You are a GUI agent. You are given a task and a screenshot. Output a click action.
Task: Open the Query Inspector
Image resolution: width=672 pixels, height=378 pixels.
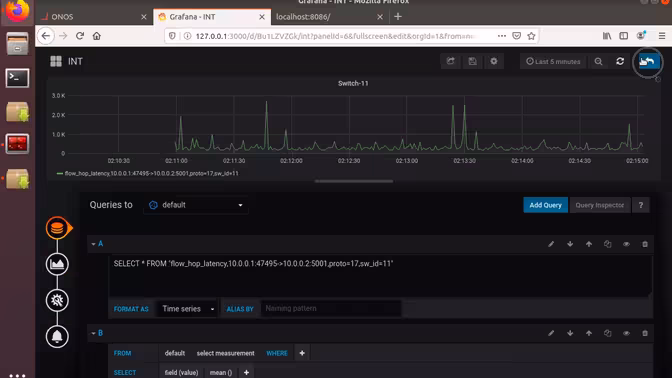[x=600, y=205]
